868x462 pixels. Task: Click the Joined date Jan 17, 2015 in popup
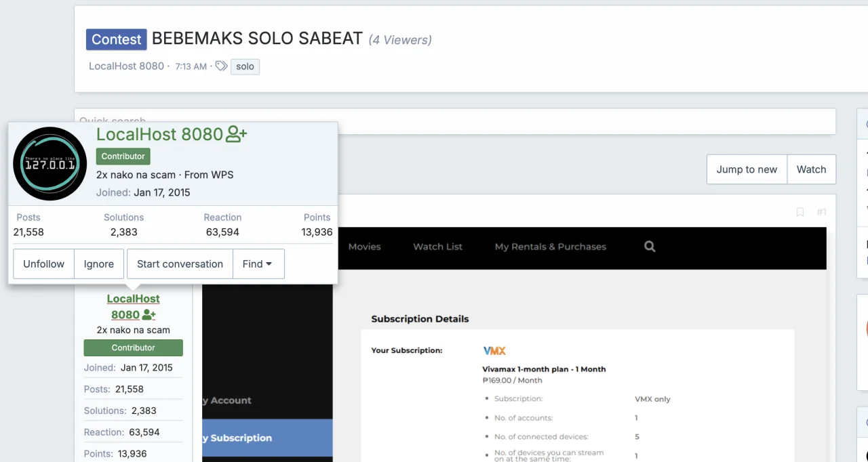click(x=162, y=192)
